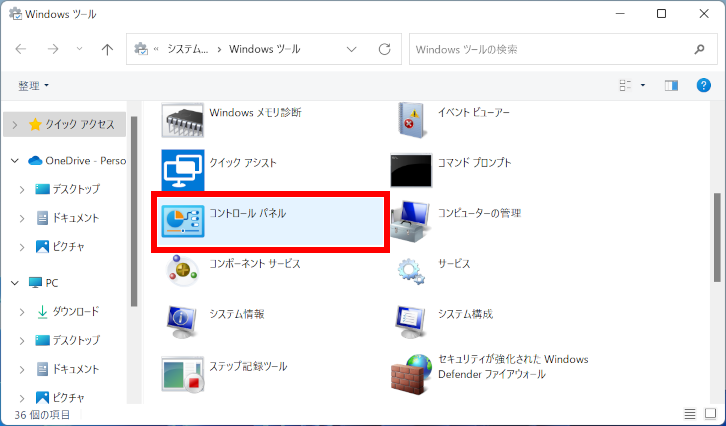Collapse the PC tree node
The image size is (726, 426).
[x=15, y=283]
